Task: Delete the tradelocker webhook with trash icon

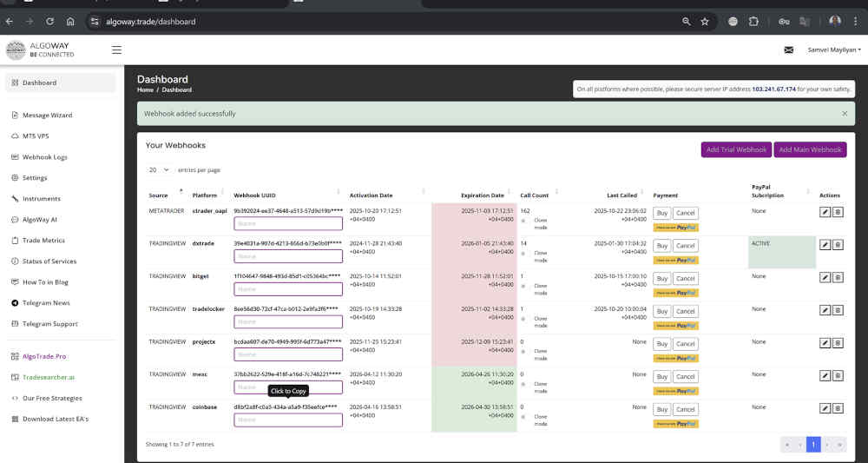Action: (x=838, y=310)
